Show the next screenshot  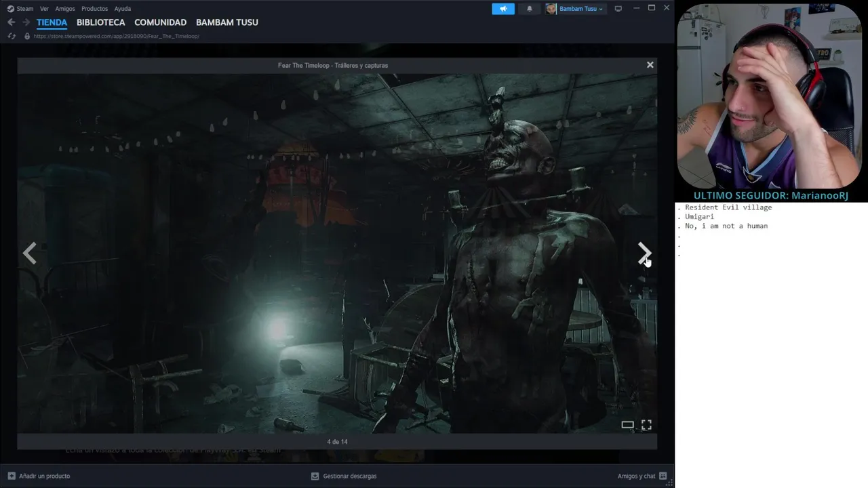coord(644,253)
